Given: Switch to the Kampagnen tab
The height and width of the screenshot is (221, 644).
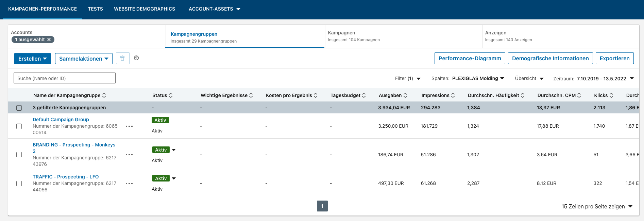Looking at the screenshot, I should click(x=403, y=36).
